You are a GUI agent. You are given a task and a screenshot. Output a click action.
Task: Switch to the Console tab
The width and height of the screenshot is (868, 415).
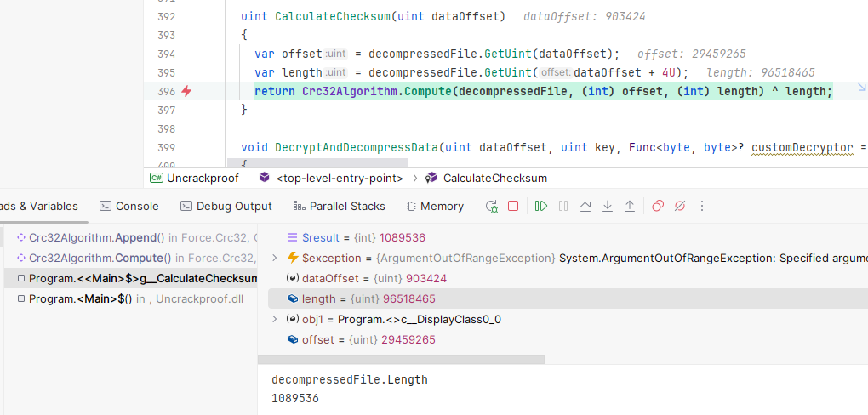129,206
